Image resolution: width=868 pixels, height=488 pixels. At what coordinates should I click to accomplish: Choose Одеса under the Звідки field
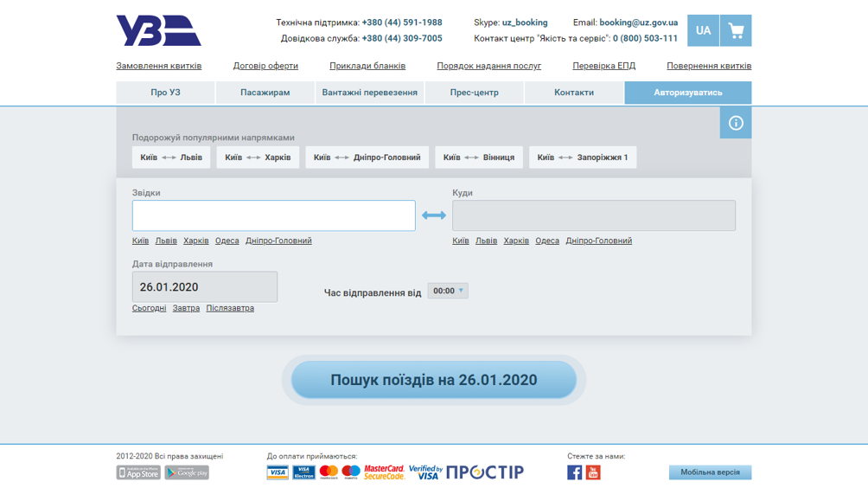pos(227,241)
